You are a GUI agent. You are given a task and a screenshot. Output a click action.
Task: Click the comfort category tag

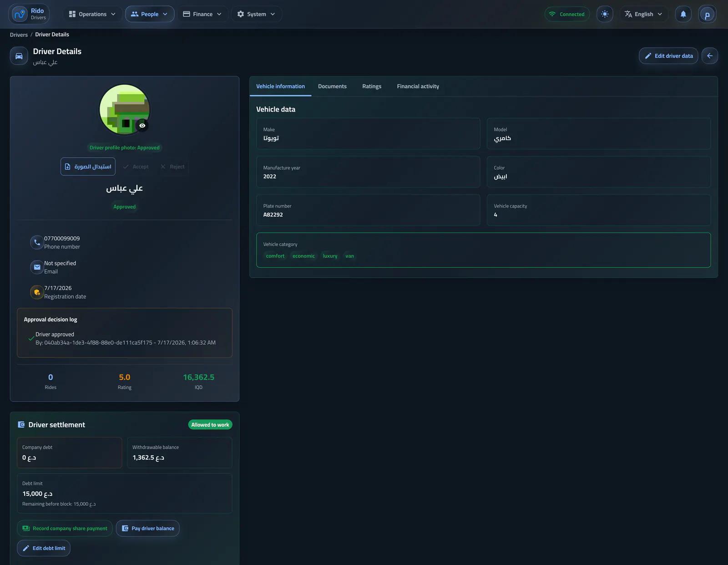pyautogui.click(x=275, y=256)
